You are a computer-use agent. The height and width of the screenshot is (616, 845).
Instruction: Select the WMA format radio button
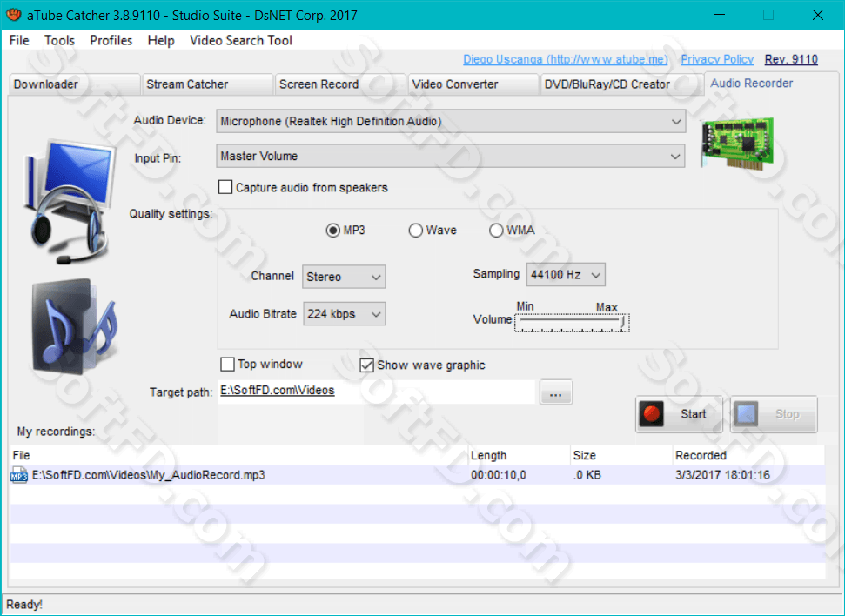pos(496,231)
